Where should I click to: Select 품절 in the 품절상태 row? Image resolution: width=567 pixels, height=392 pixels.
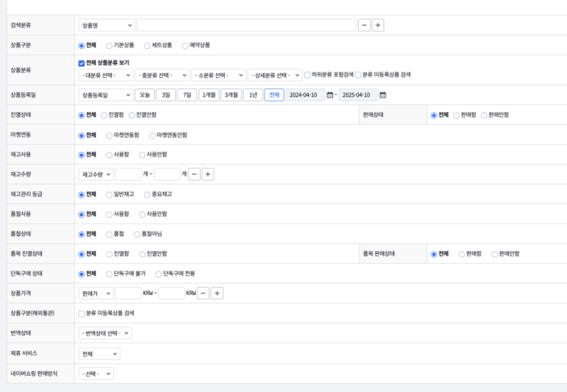[109, 233]
